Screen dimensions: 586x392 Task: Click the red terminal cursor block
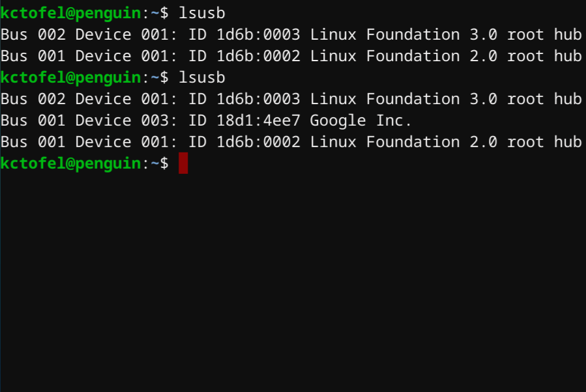tap(183, 163)
